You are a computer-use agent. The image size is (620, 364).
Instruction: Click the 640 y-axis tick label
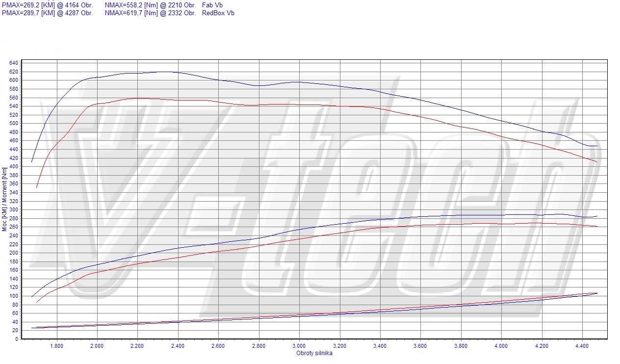13,63
